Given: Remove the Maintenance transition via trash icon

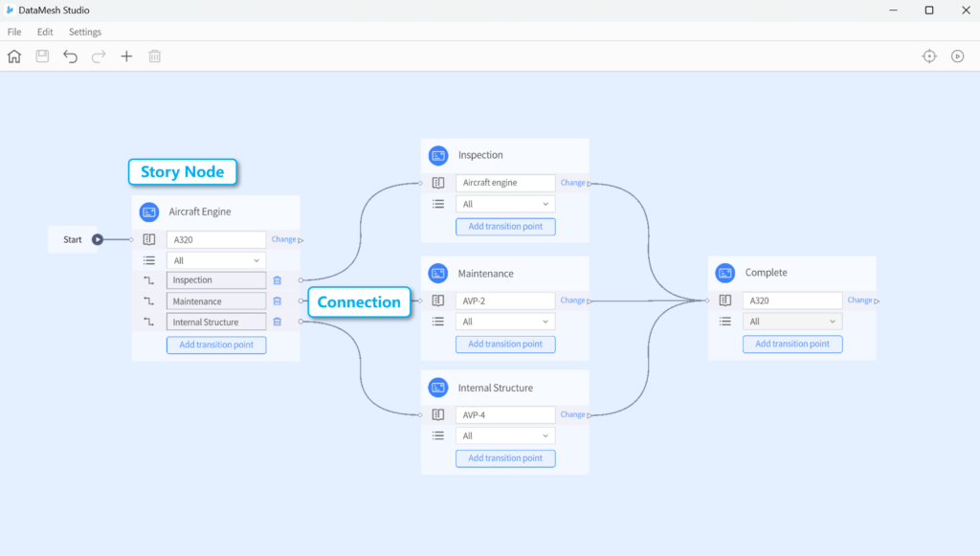Looking at the screenshot, I should pyautogui.click(x=277, y=300).
